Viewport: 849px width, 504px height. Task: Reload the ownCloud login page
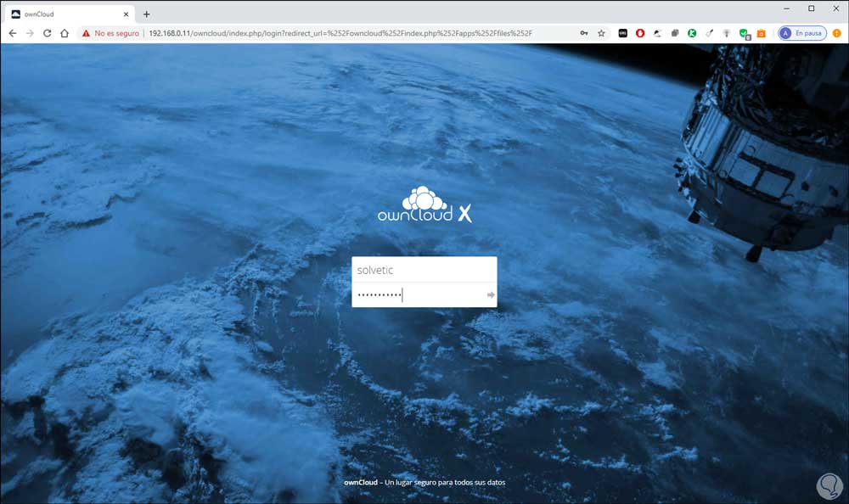click(x=47, y=33)
